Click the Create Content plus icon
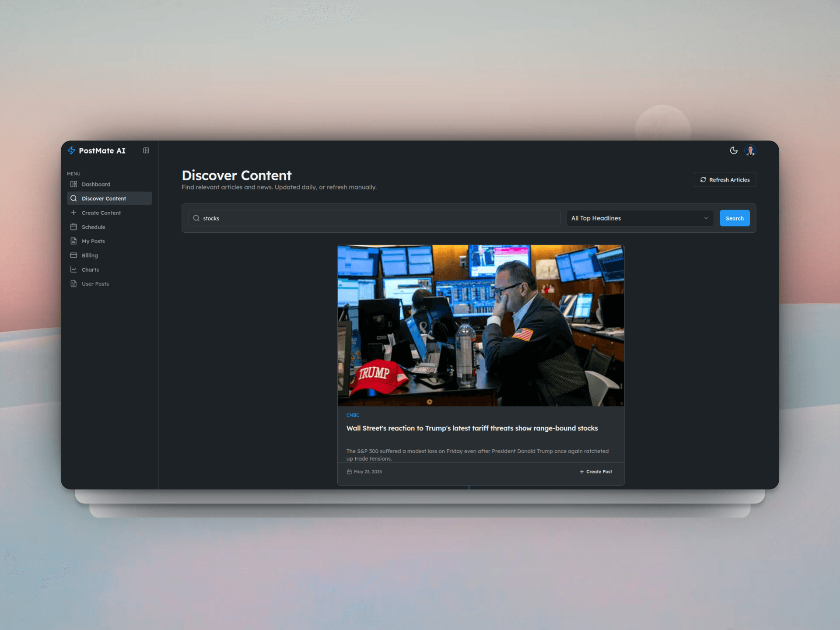The width and height of the screenshot is (840, 630). point(73,213)
